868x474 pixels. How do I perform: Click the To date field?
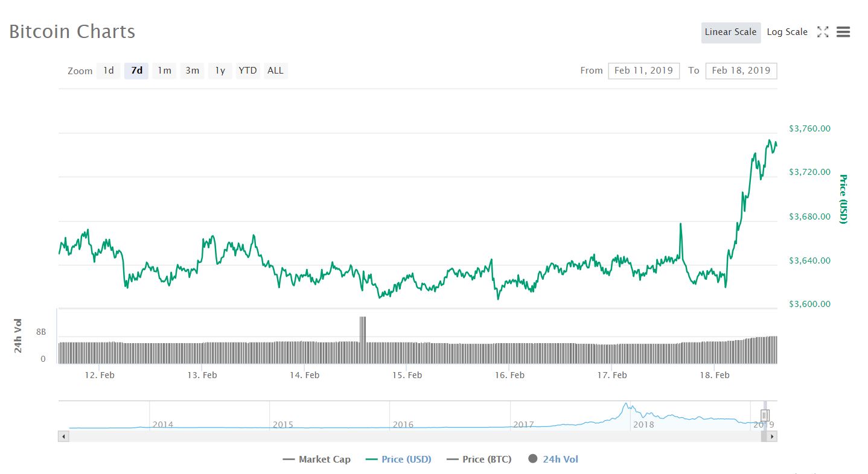pyautogui.click(x=741, y=71)
